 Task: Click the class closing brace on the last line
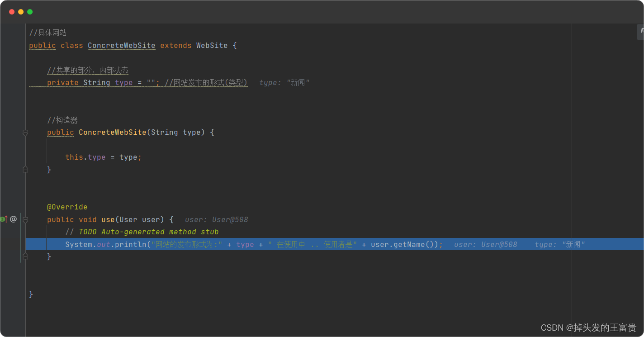[x=31, y=294]
